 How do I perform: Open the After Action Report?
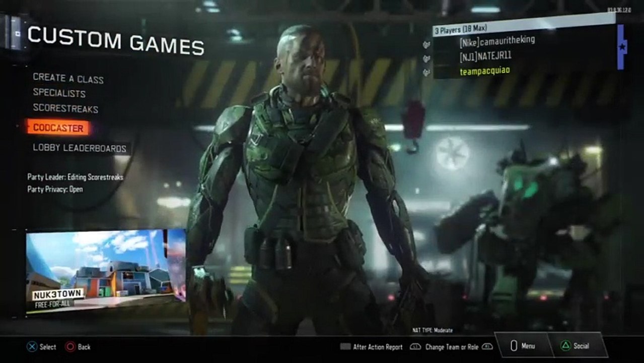378,347
